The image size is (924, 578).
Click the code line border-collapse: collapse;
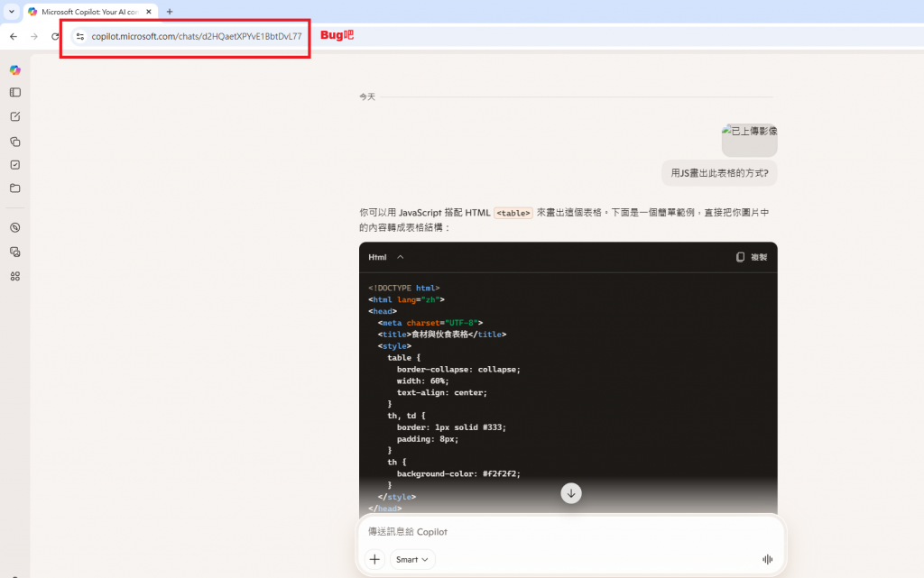click(458, 370)
